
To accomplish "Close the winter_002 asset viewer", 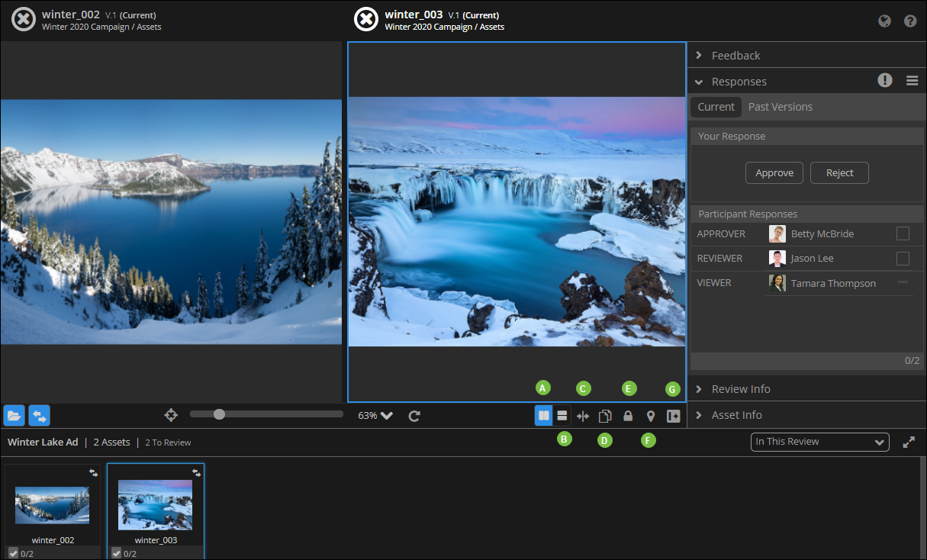I will pyautogui.click(x=23, y=19).
